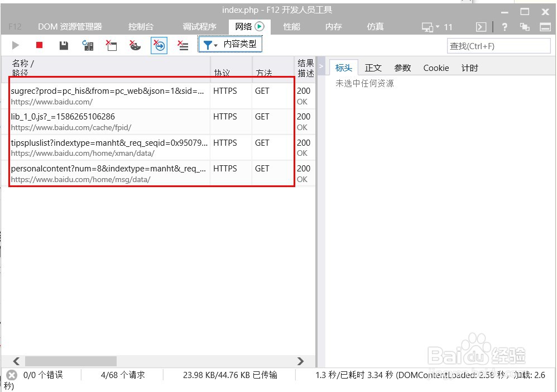
Task: Export captured traffic using the save icon
Action: [x=64, y=45]
